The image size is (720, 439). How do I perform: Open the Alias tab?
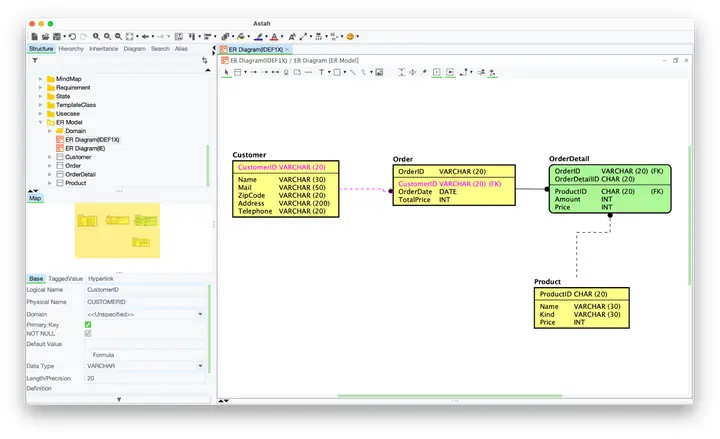(181, 49)
